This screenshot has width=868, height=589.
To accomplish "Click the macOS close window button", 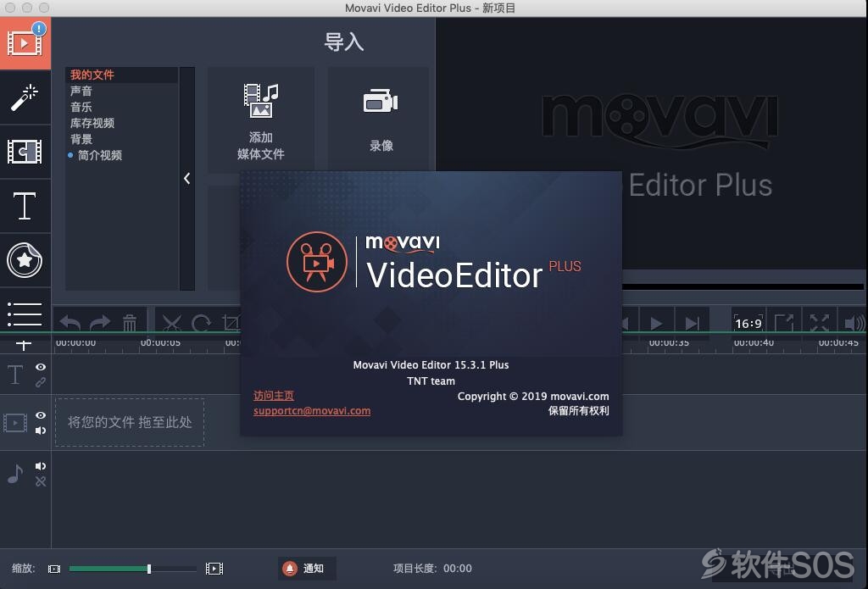I will point(10,8).
